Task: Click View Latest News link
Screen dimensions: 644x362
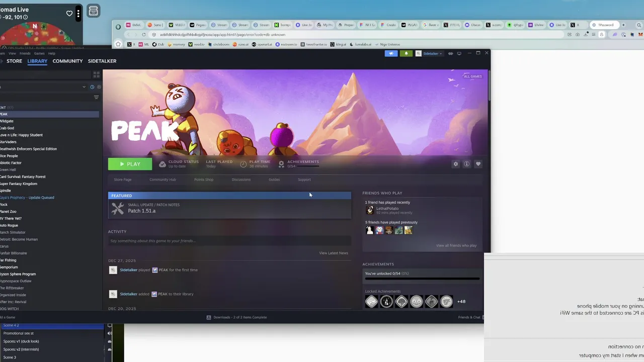Action: pyautogui.click(x=334, y=253)
